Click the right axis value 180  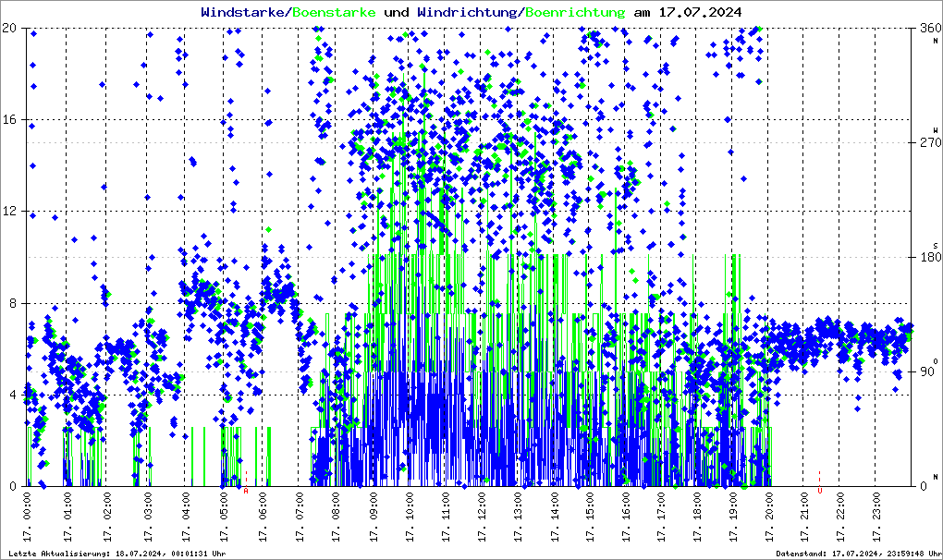pyautogui.click(x=931, y=257)
